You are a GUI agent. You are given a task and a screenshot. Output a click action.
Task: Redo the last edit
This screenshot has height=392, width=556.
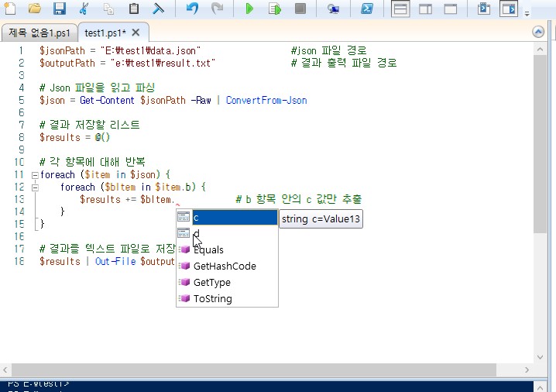pos(217,8)
